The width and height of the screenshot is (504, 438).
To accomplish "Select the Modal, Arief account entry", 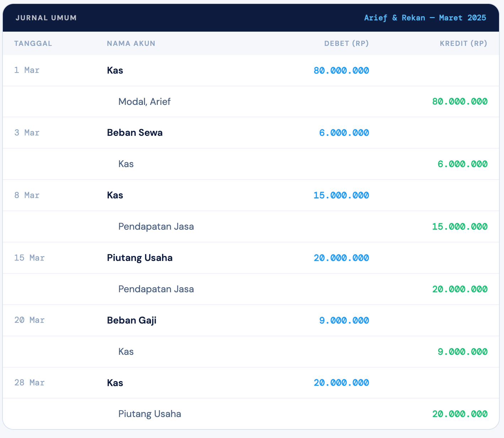I will click(x=144, y=102).
